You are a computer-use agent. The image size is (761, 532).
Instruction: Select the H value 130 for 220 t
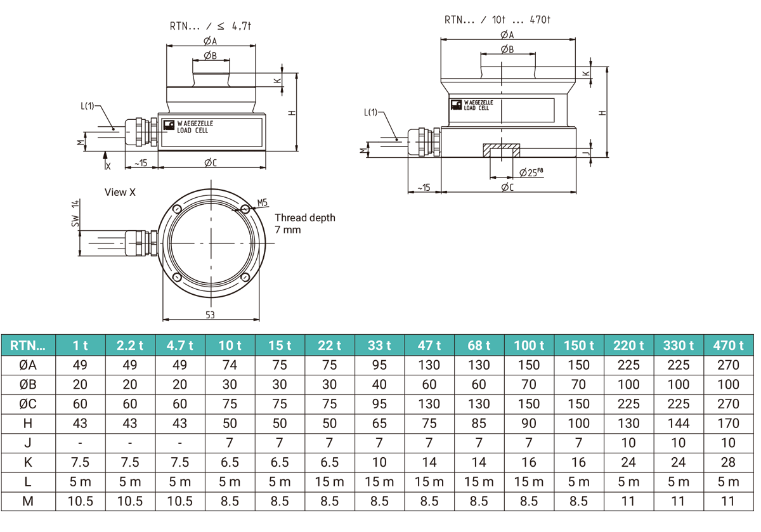(x=628, y=424)
